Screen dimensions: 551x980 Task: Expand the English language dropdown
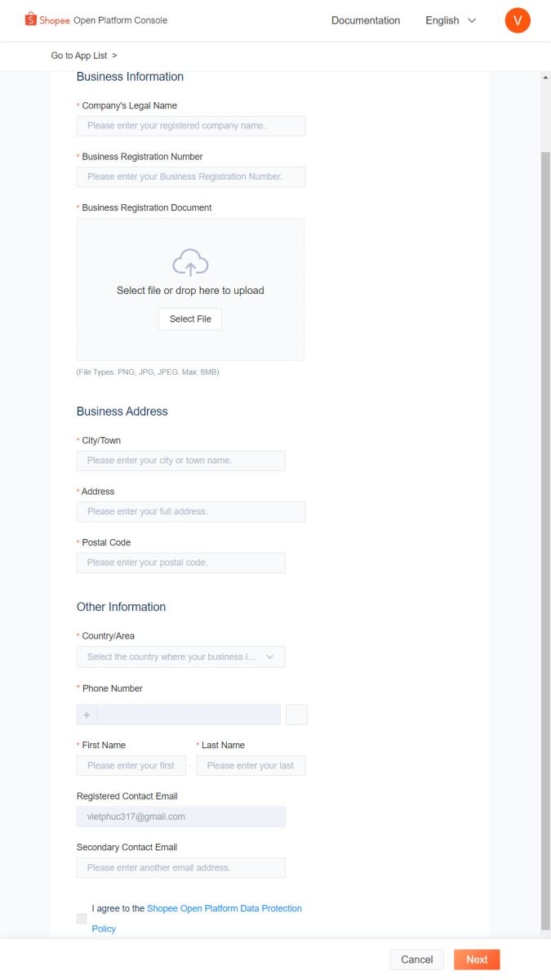(451, 20)
